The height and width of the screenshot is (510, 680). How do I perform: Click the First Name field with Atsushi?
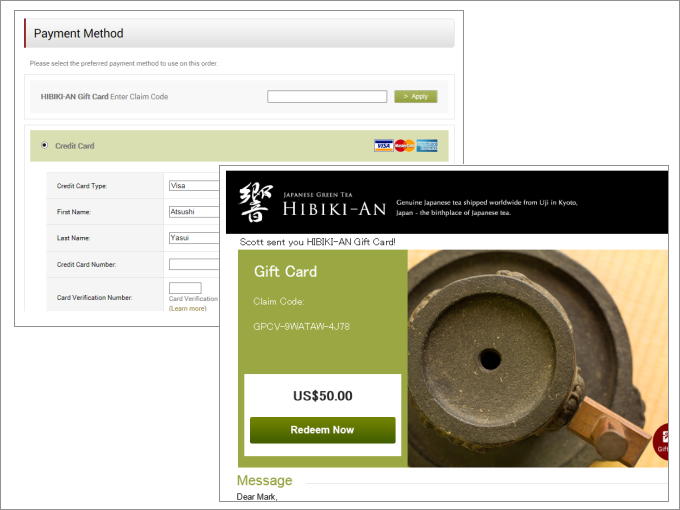(194, 212)
